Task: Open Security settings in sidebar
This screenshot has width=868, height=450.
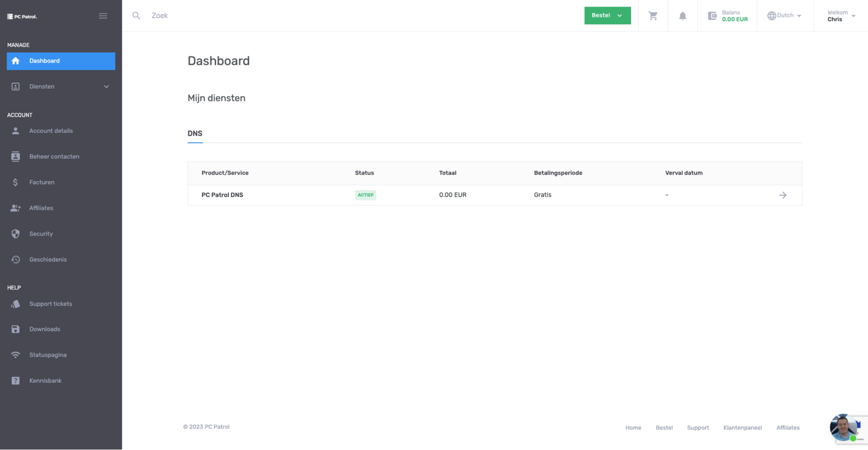Action: (41, 234)
